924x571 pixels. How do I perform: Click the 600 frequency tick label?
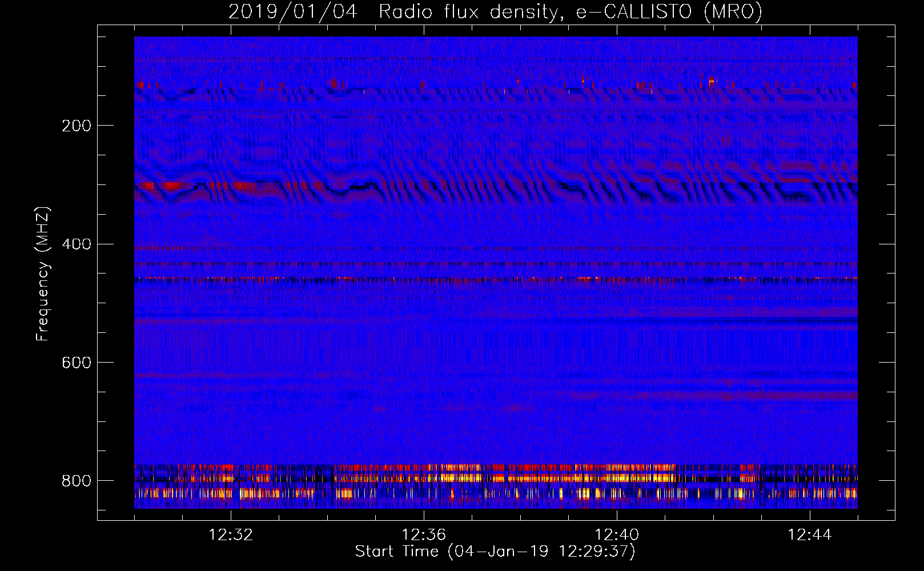(x=77, y=363)
